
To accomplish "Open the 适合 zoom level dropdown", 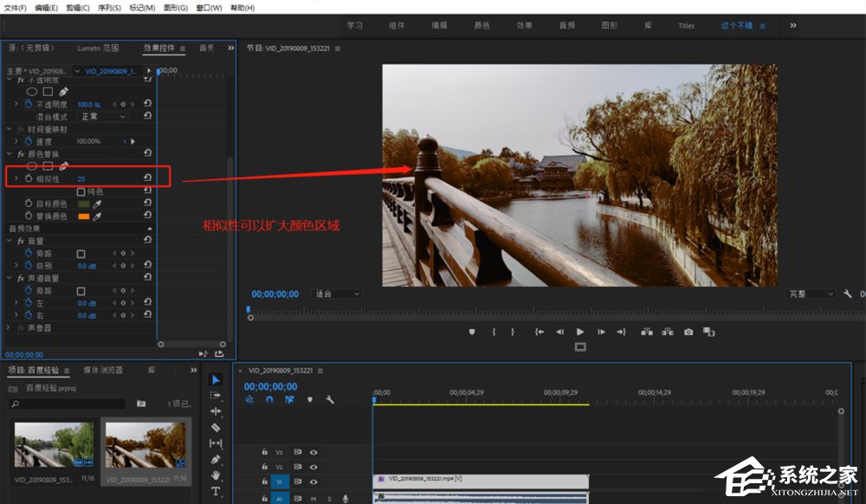I will point(338,294).
